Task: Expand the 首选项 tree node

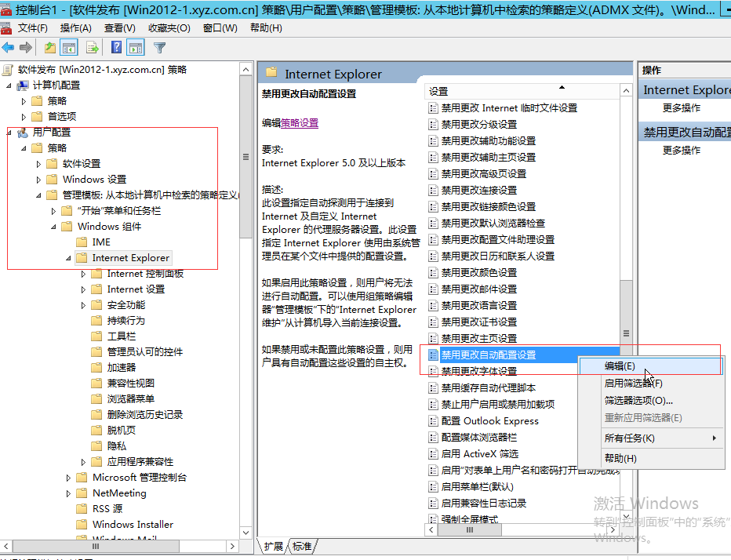Action: tap(24, 117)
